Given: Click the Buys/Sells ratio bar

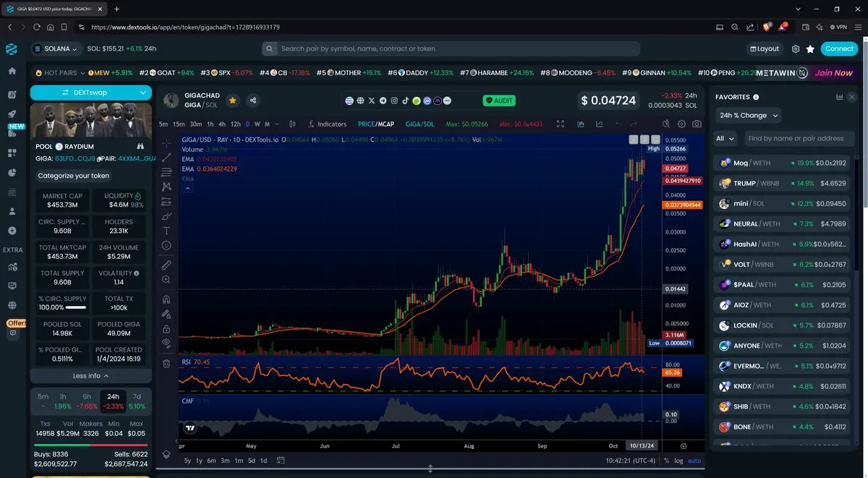Looking at the screenshot, I should click(90, 445).
